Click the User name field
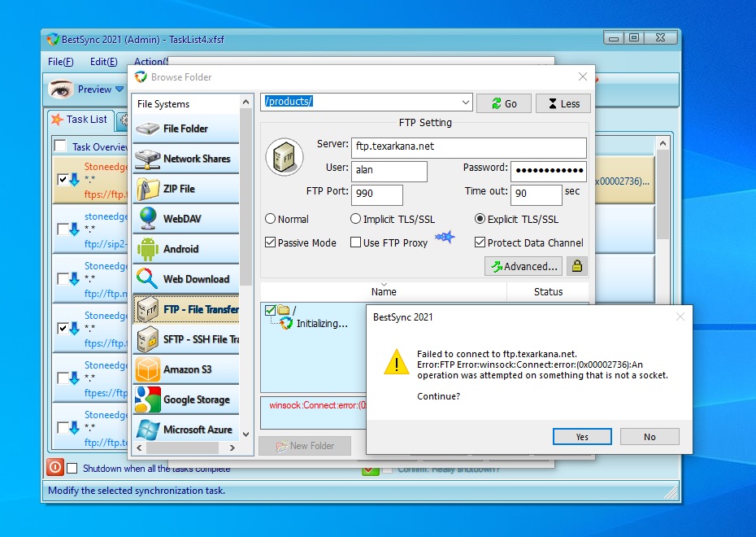This screenshot has height=537, width=756. (389, 171)
